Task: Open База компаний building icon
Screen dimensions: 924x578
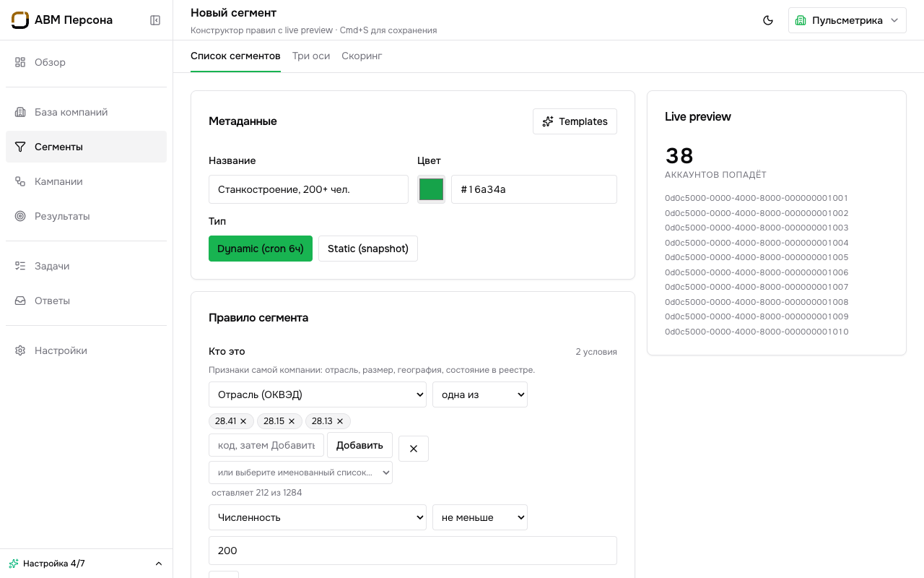Action: click(x=20, y=112)
